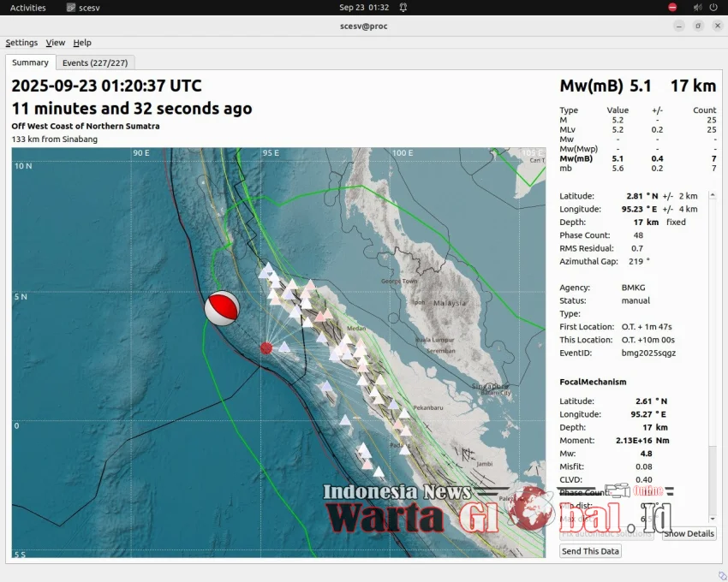Click the info panel scroll-down arrow

[713, 519]
